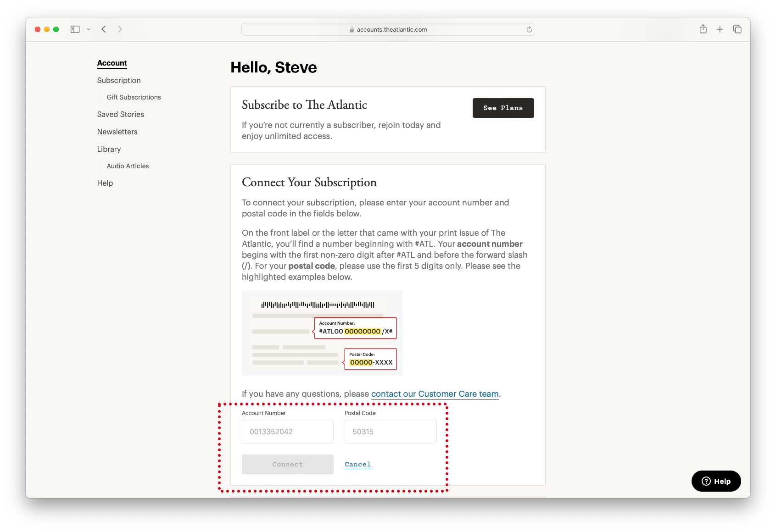Click the See Plans button

tap(503, 108)
